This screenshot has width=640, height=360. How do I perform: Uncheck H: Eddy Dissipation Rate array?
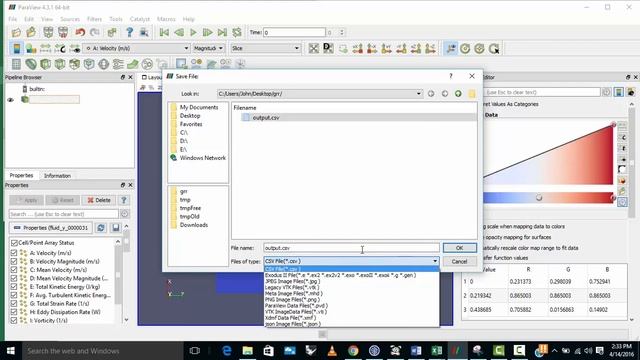[14, 312]
